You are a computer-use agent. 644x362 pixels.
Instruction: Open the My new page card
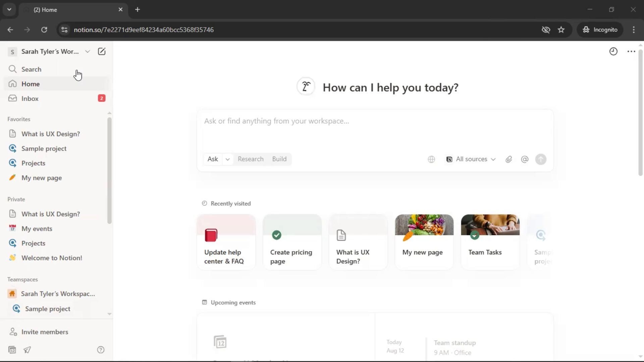point(424,242)
